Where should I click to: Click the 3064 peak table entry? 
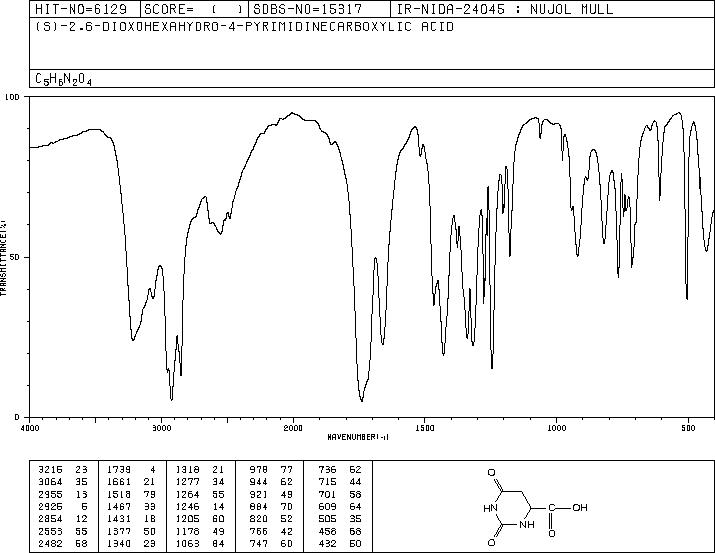click(x=50, y=481)
